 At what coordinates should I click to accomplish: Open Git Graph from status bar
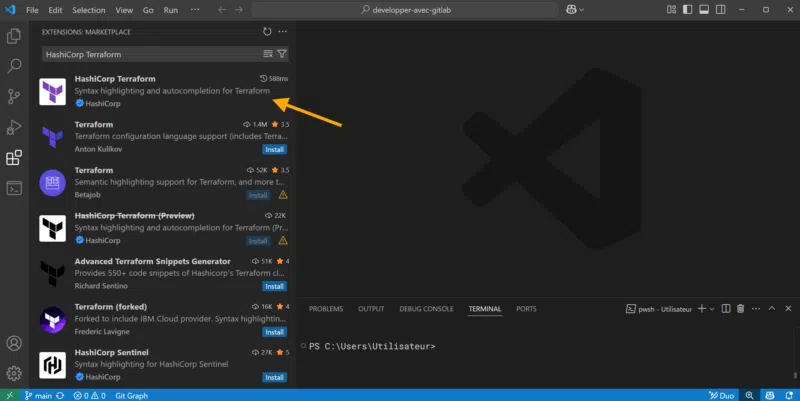131,395
